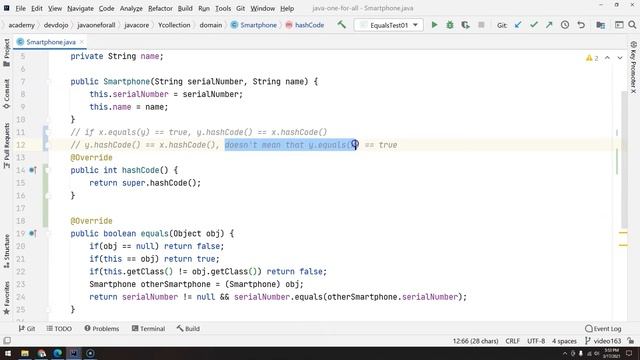Image resolution: width=640 pixels, height=360 pixels.
Task: Click the hashCode method breadcrumb
Action: [304, 25]
